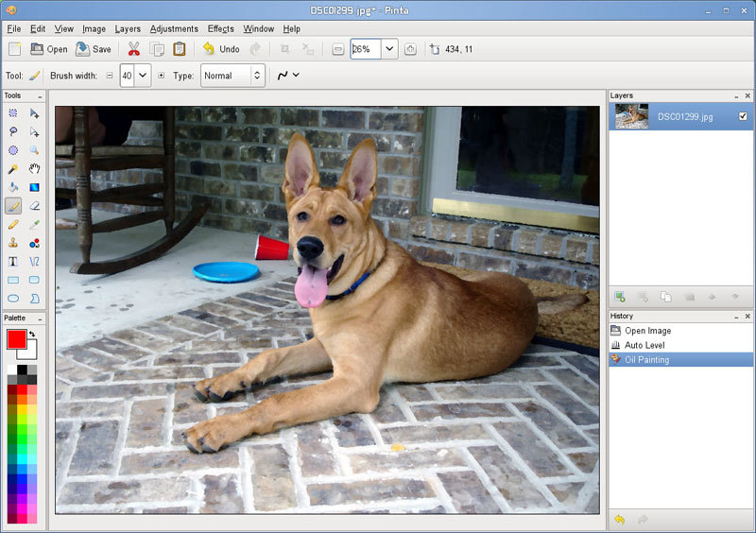Pick the Pencil tool
The image size is (756, 533).
coord(13,224)
